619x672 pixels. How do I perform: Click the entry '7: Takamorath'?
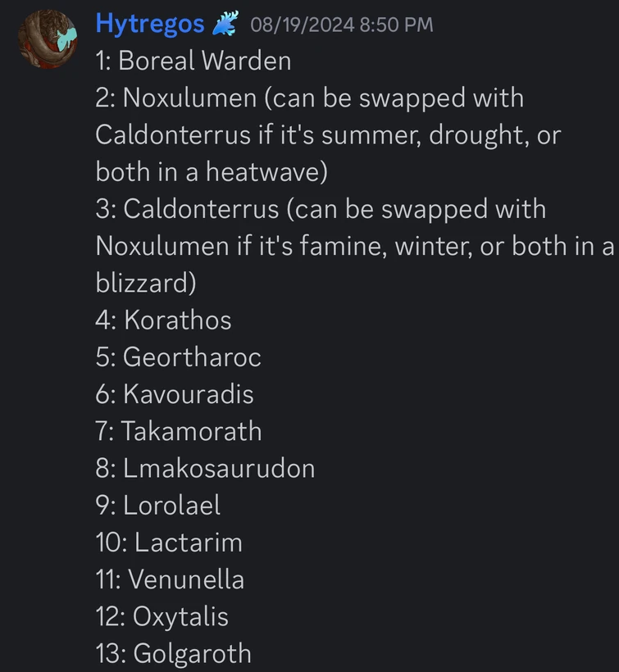coord(178,431)
